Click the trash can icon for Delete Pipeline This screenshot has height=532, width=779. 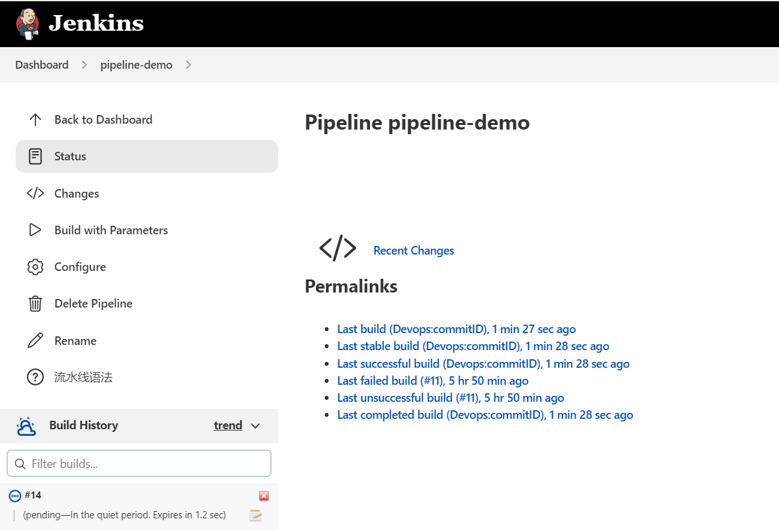(35, 304)
